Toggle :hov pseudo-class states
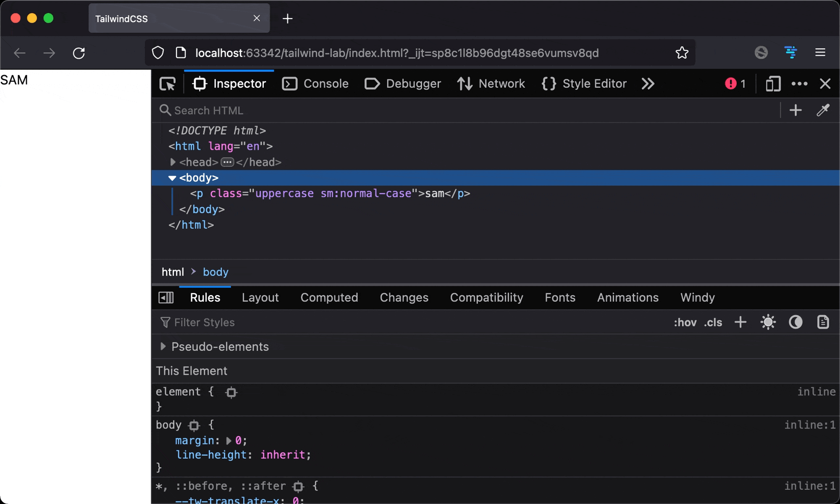Viewport: 840px width, 504px height. pyautogui.click(x=683, y=322)
